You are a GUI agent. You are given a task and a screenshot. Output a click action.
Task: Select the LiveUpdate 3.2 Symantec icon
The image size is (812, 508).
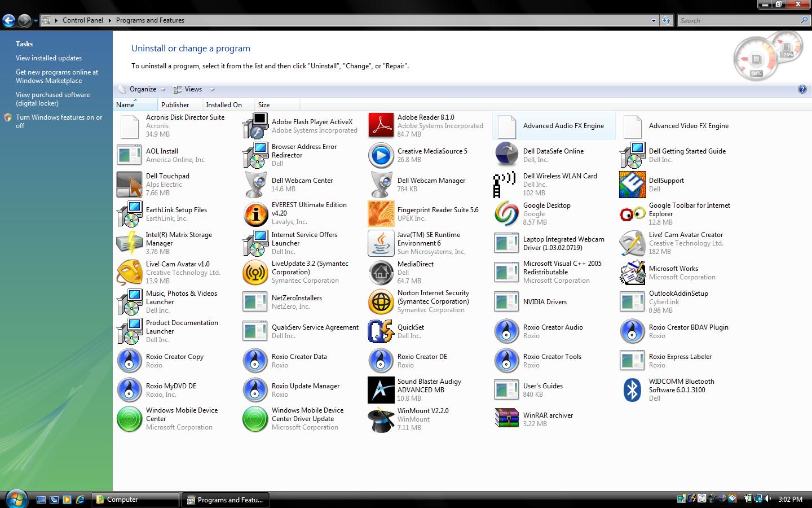(255, 273)
